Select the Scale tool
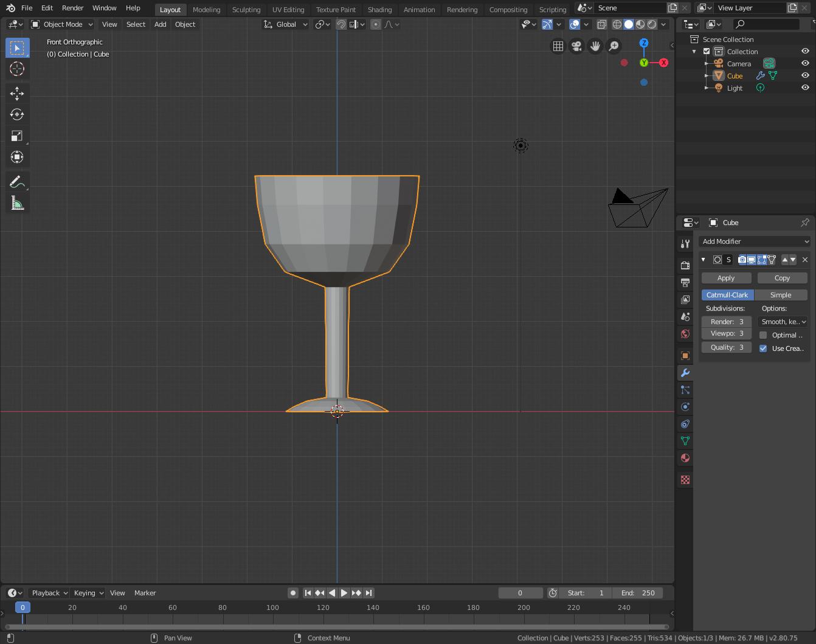816x644 pixels. click(x=17, y=136)
